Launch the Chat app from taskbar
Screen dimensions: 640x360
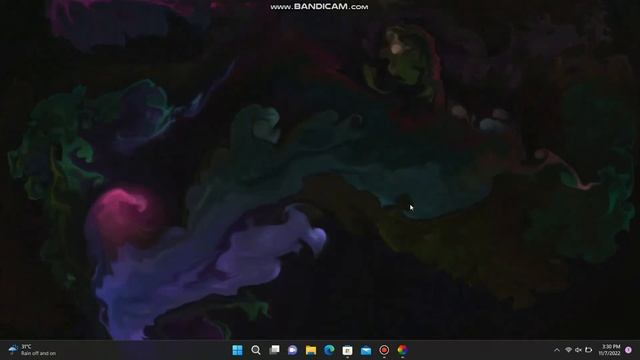pyautogui.click(x=293, y=350)
